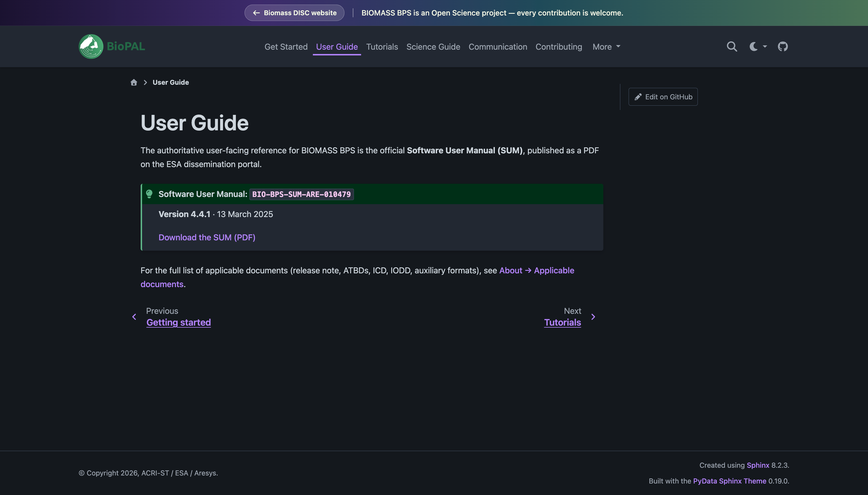868x495 pixels.
Task: Click the Version 4.4.1 text
Action: pyautogui.click(x=184, y=214)
